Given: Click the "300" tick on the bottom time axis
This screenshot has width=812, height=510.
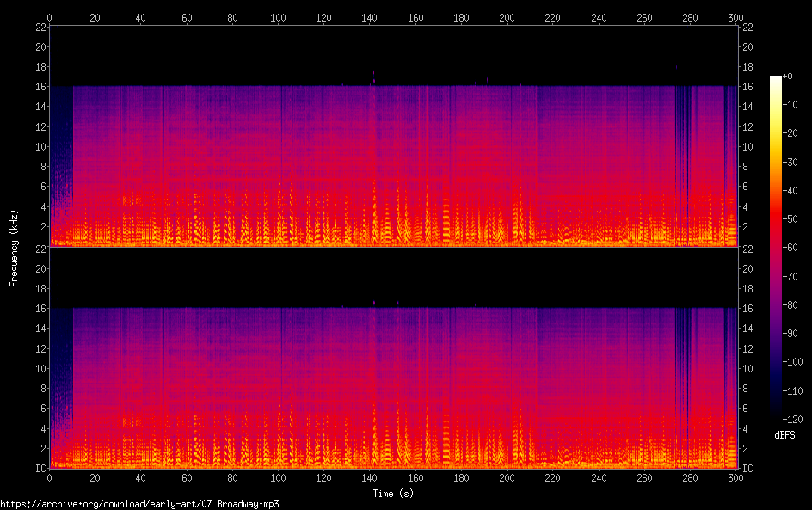Looking at the screenshot, I should [x=735, y=478].
